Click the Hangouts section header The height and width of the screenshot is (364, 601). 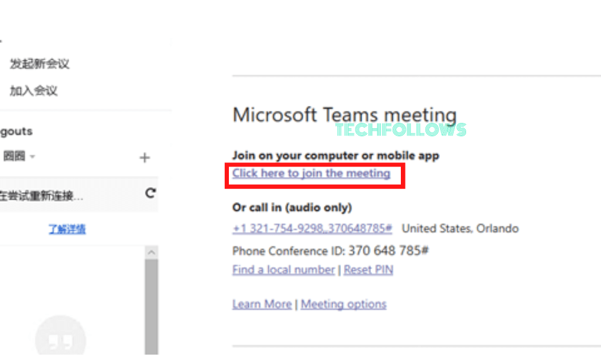coord(16,131)
